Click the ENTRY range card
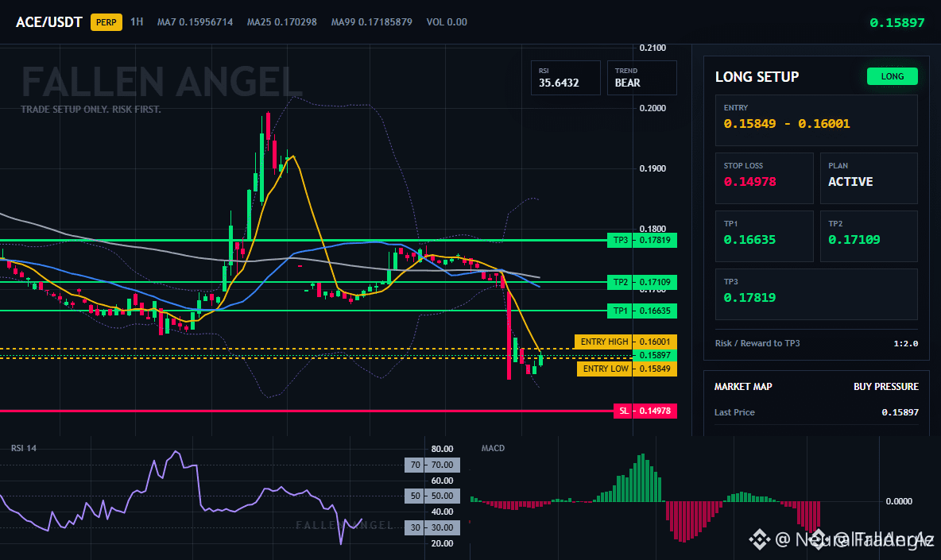This screenshot has width=941, height=560. point(816,120)
